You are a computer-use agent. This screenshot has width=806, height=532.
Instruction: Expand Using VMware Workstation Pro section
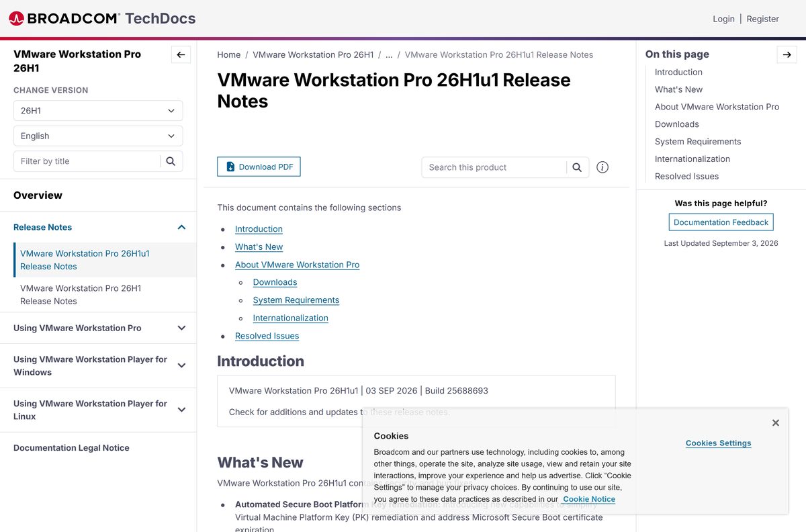[x=181, y=328]
